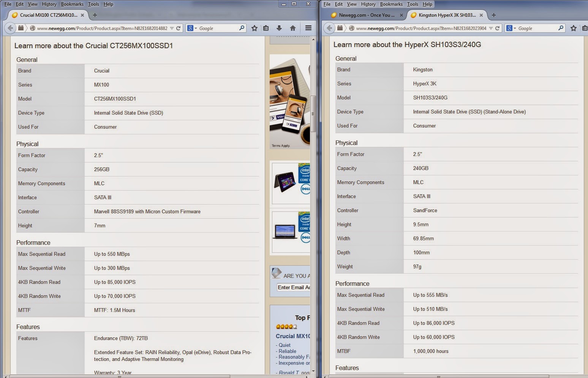Click Dell laptop ad thumbnail

click(x=291, y=232)
